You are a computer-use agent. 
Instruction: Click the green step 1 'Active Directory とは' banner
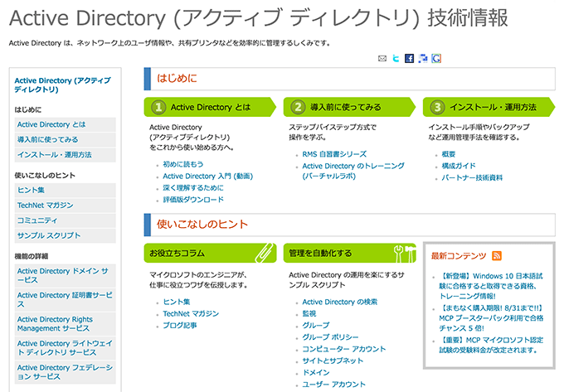(x=210, y=107)
